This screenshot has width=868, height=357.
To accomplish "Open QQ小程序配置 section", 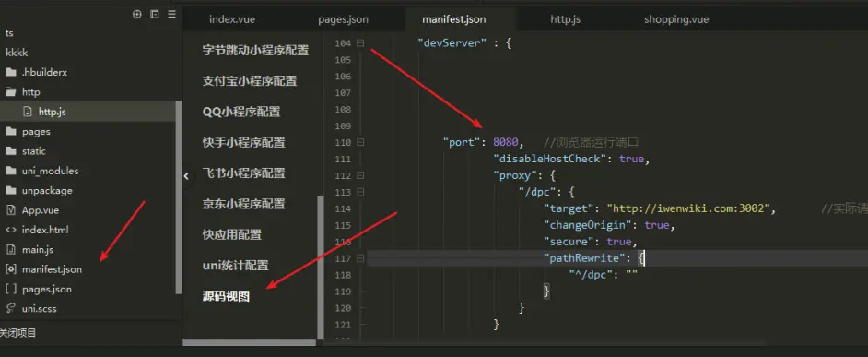I will [x=241, y=112].
